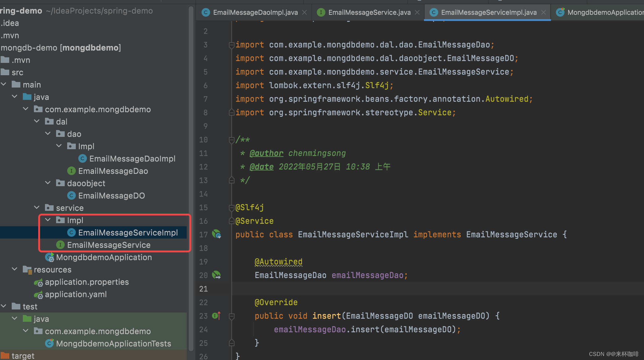Collapse the Impl folder under dao
The image size is (644, 360).
click(x=59, y=146)
